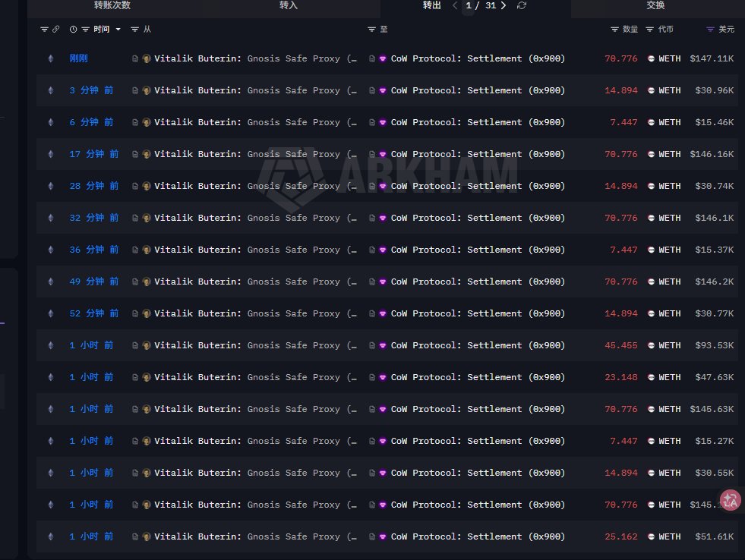The image size is (745, 560).
Task: Click the Ethereum icon in the 49 分钟 前 row
Action: (x=51, y=282)
